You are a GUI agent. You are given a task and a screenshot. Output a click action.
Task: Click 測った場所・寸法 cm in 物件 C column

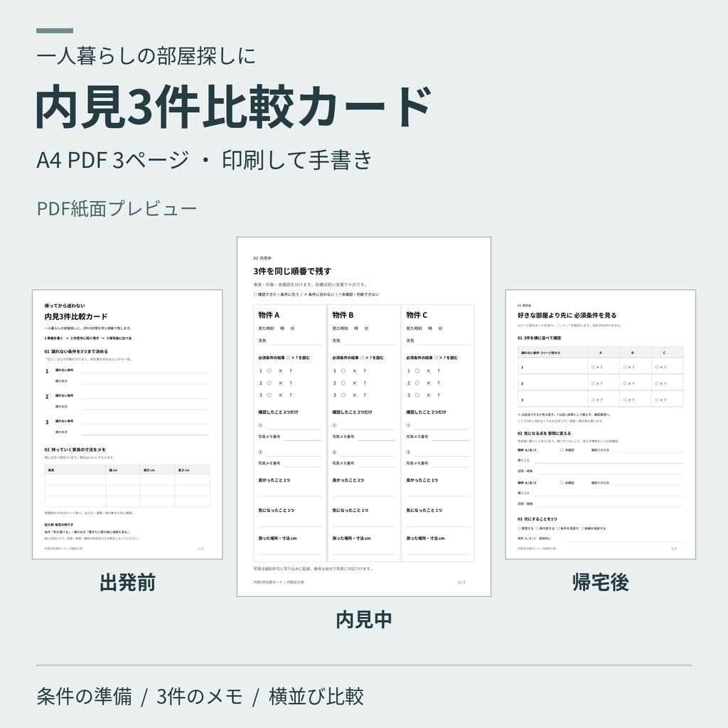pos(425,539)
